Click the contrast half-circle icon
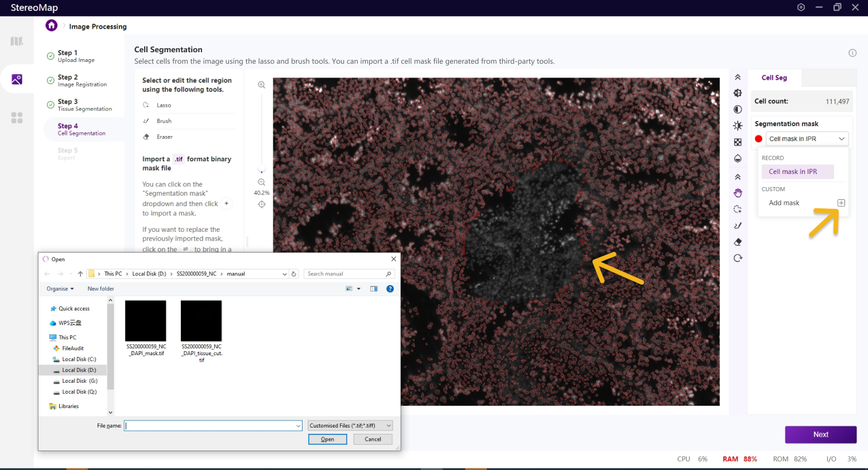The width and height of the screenshot is (868, 470). point(738,110)
